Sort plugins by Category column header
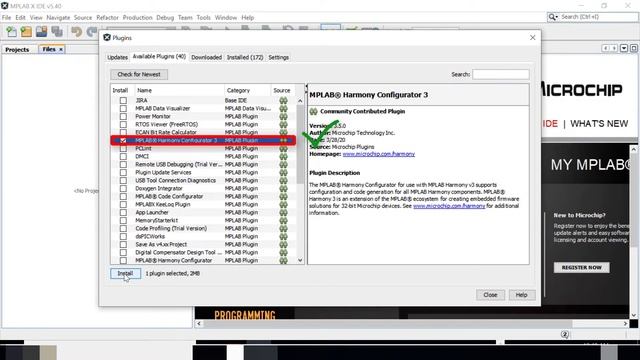640x360 pixels. pos(247,91)
